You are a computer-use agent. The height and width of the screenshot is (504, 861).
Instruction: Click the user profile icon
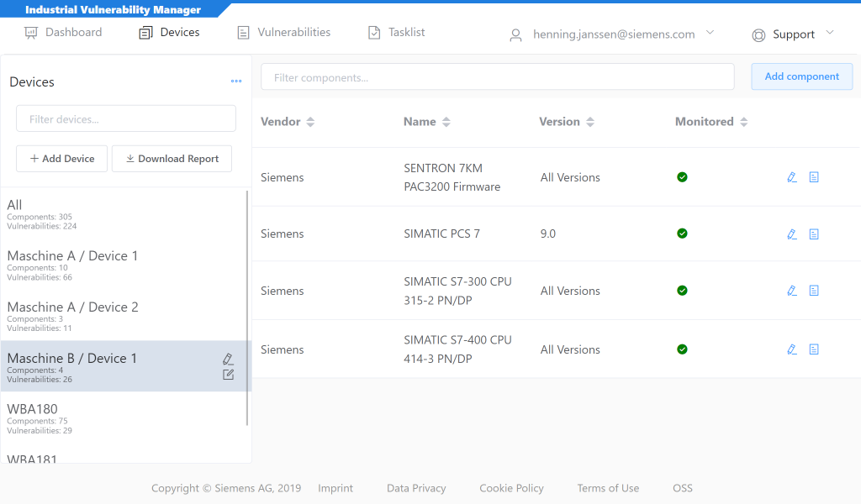pos(515,35)
